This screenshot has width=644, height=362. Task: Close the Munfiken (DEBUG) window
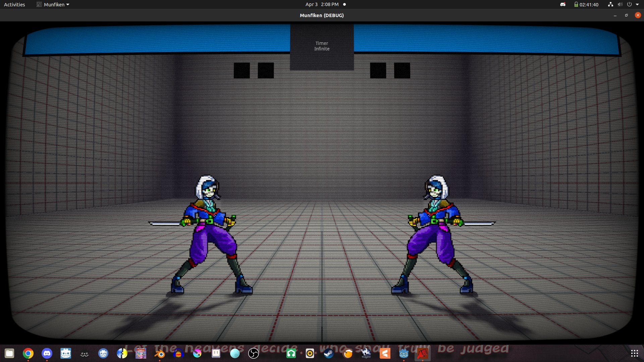(638, 15)
